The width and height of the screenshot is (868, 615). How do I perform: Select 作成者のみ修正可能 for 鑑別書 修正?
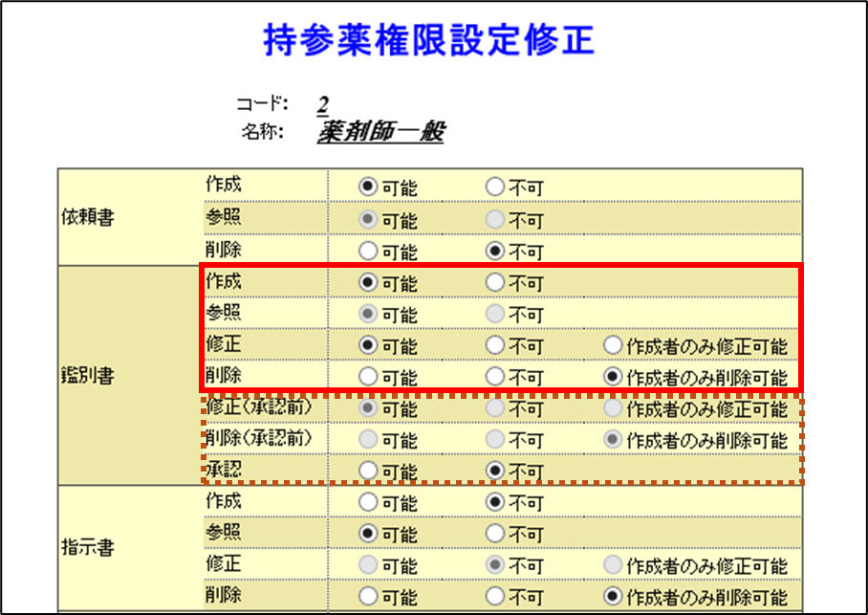click(613, 345)
